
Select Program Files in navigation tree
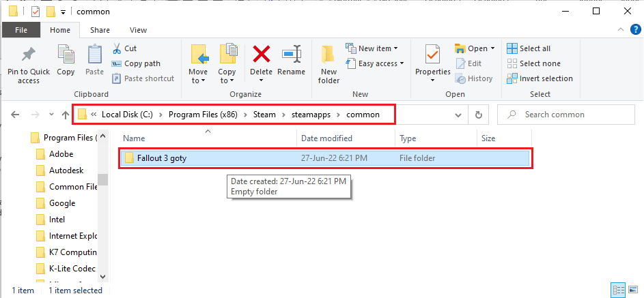click(64, 138)
